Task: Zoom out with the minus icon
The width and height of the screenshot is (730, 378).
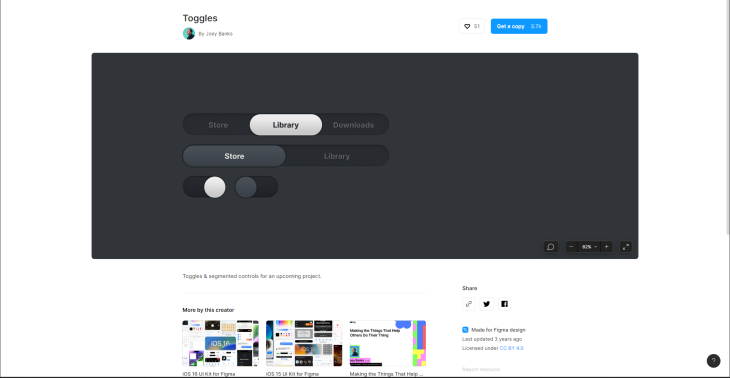Action: 571,247
